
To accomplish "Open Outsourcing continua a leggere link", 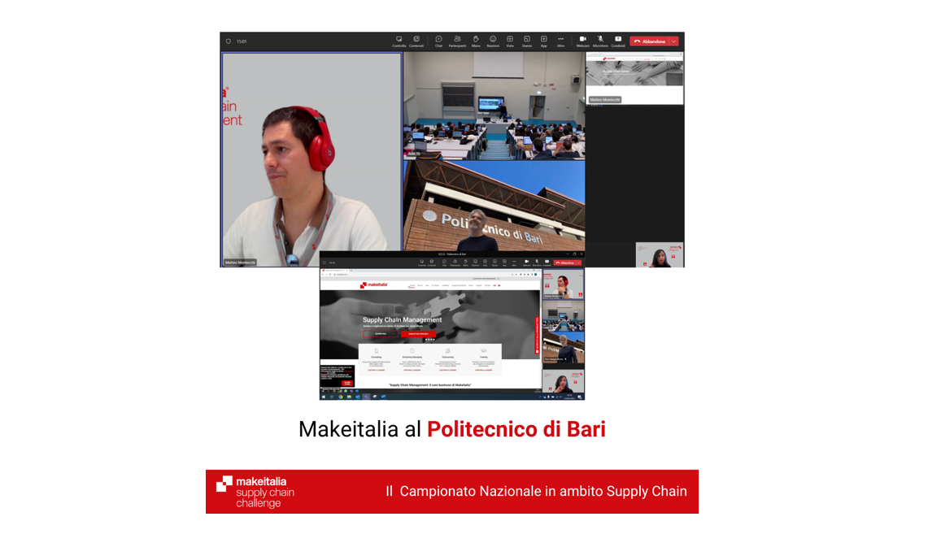I will tap(448, 370).
